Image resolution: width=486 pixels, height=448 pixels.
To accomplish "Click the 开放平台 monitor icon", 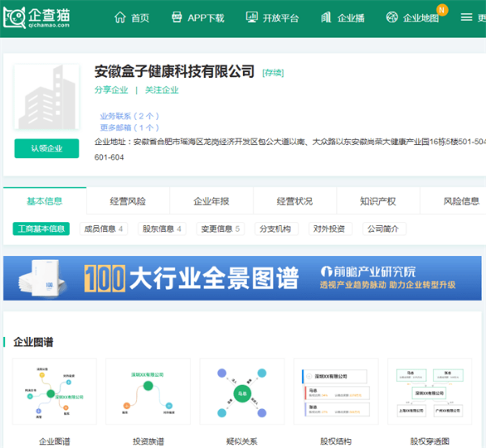I will pos(252,17).
